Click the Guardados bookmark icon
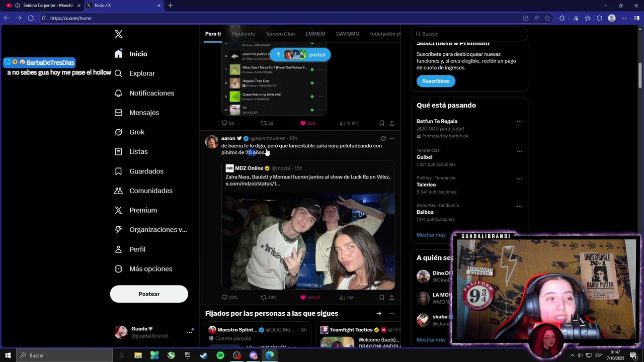 pos(119,171)
